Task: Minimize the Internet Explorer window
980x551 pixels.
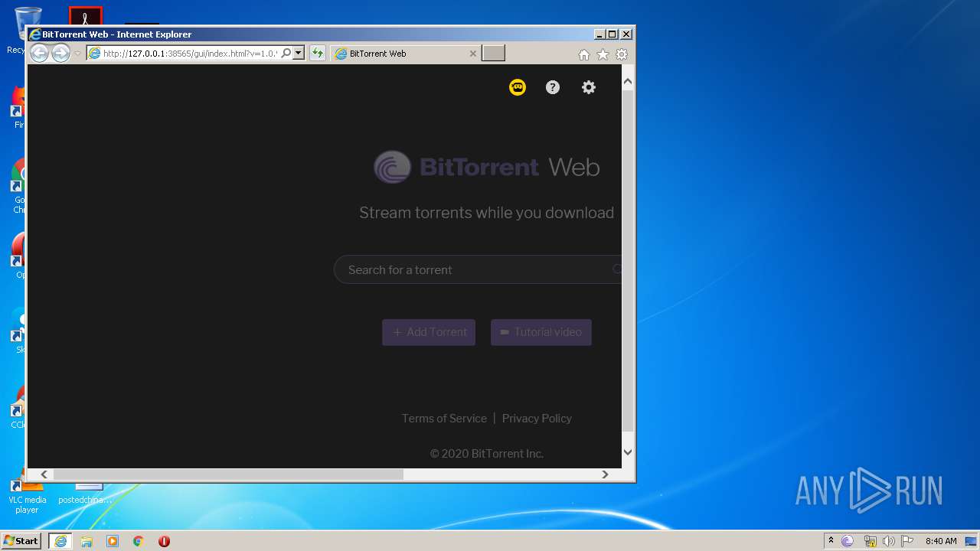Action: tap(599, 34)
